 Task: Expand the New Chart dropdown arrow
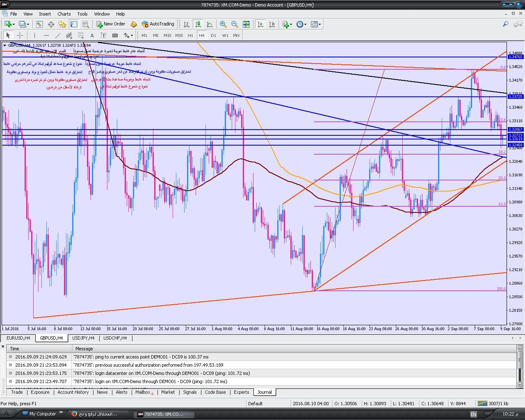pyautogui.click(x=14, y=24)
